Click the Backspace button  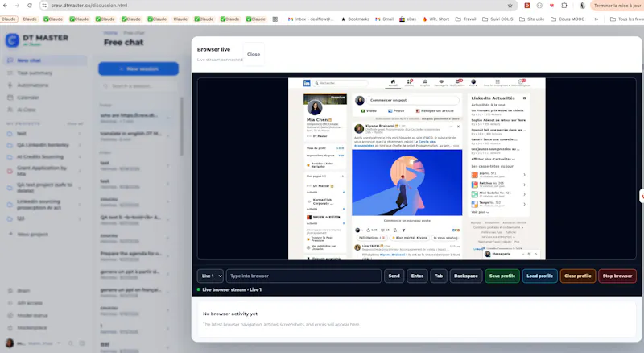tap(466, 276)
